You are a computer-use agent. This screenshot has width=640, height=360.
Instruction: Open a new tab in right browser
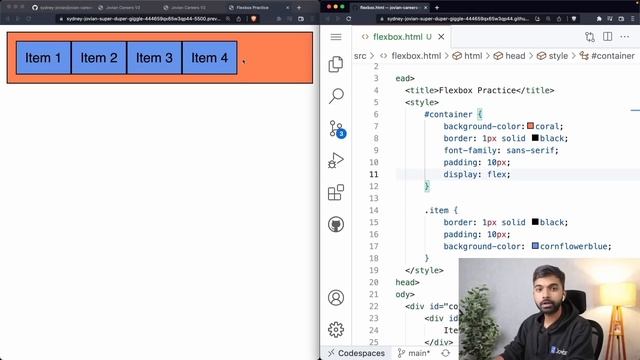[x=437, y=8]
